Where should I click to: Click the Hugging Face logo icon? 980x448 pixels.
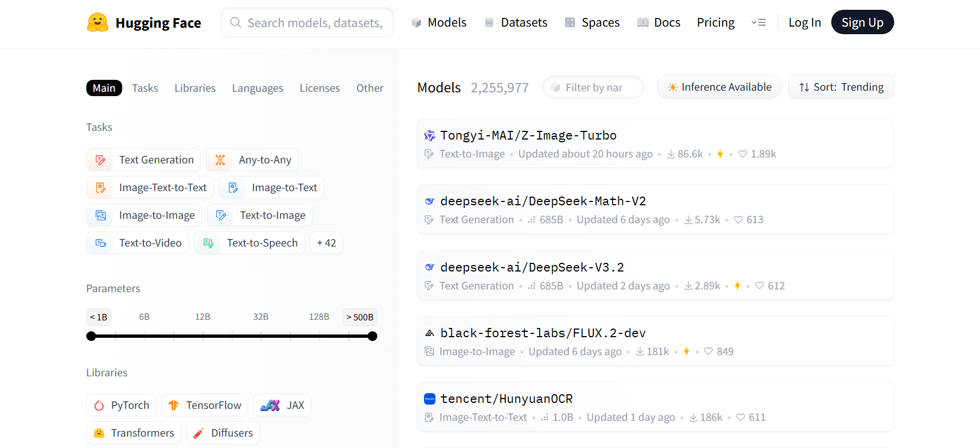[98, 23]
